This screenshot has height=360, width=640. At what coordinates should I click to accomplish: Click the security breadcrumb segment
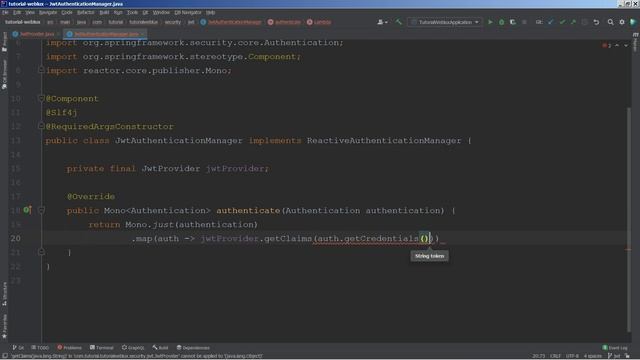[173, 22]
